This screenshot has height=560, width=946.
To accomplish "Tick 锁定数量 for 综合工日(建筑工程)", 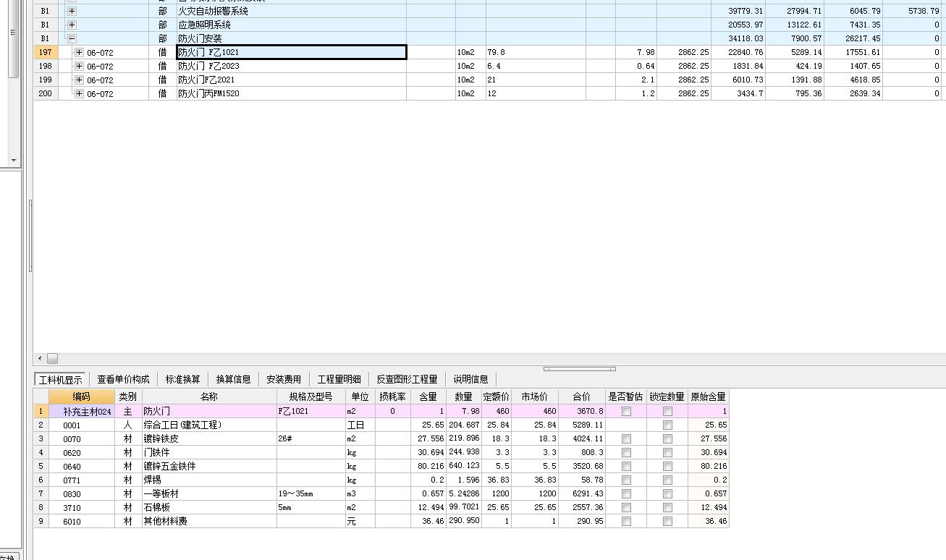I will 667,425.
